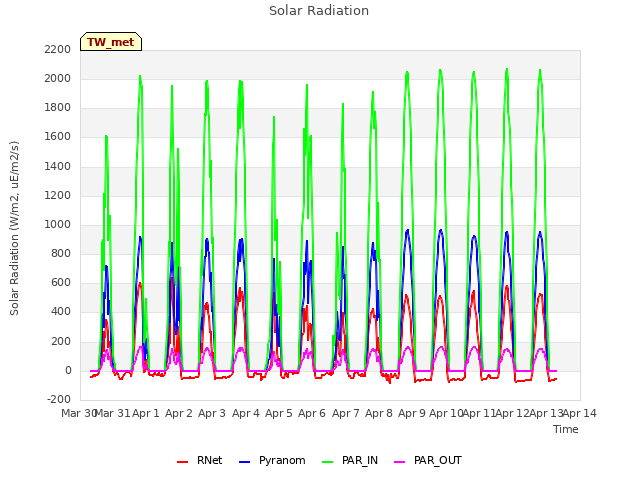Click the 1600 y-axis tick label
The image size is (640, 480).
(x=58, y=137)
